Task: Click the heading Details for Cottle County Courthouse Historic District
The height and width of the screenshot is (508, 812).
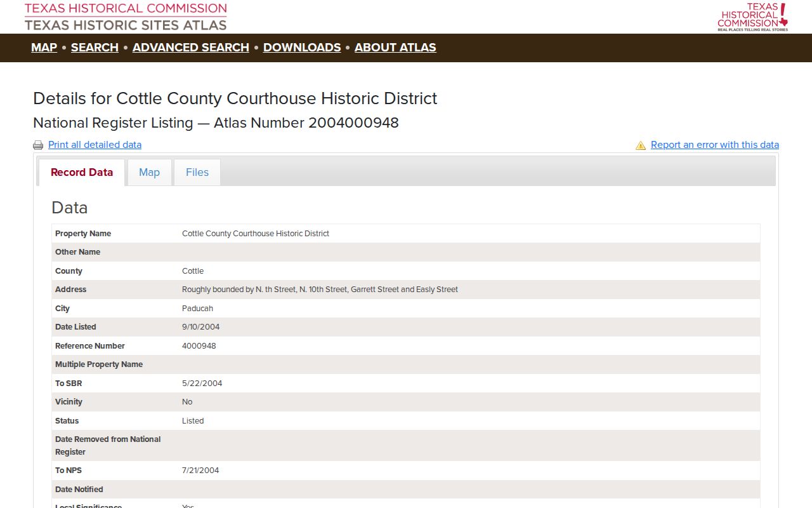Action: pyautogui.click(x=235, y=98)
